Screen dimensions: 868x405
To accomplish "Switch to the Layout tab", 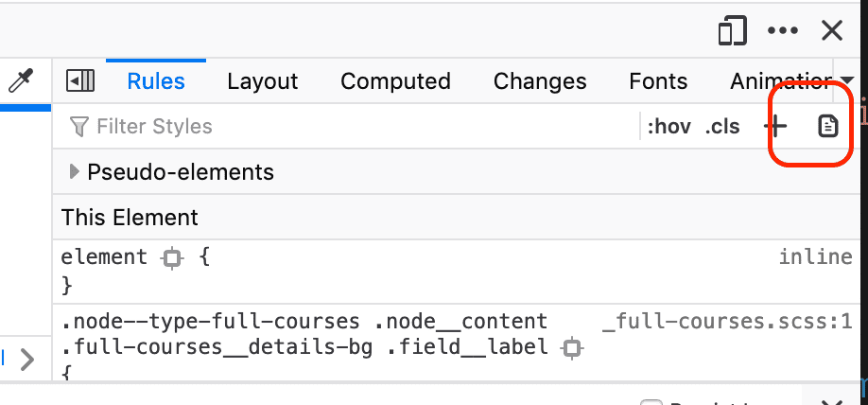I will (262, 81).
